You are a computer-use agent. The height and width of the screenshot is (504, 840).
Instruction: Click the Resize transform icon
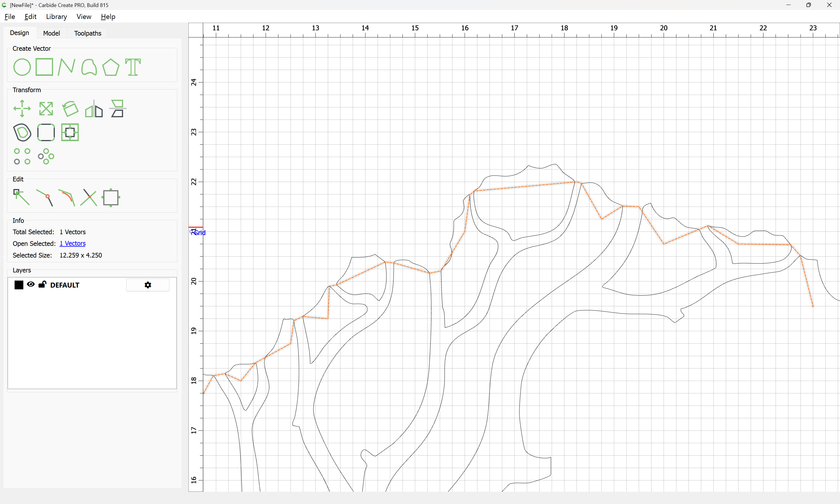[x=46, y=109]
